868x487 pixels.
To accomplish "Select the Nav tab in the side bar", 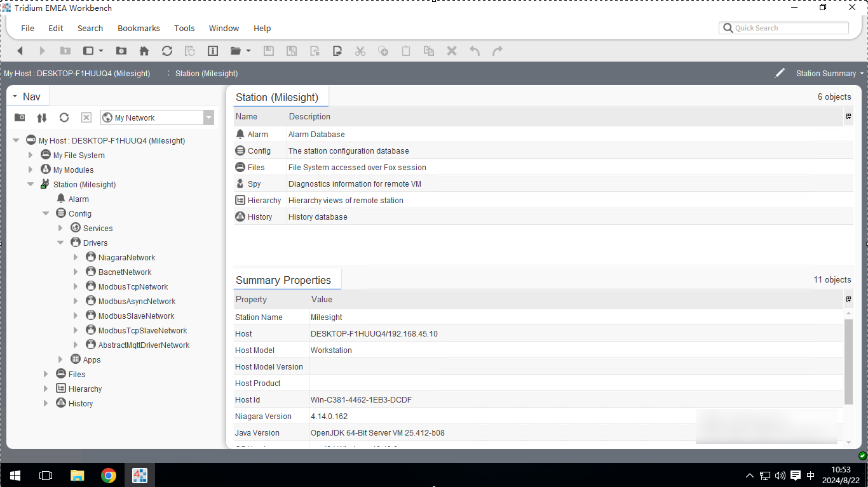I will pos(29,97).
